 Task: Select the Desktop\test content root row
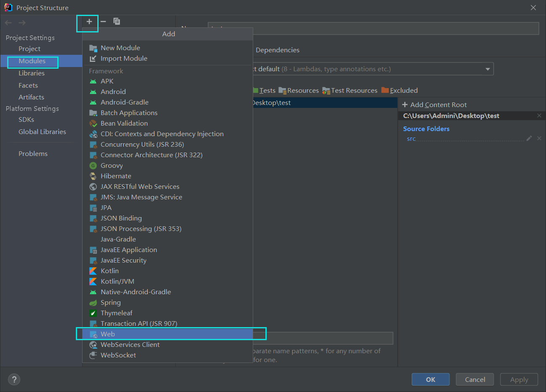(x=325, y=103)
